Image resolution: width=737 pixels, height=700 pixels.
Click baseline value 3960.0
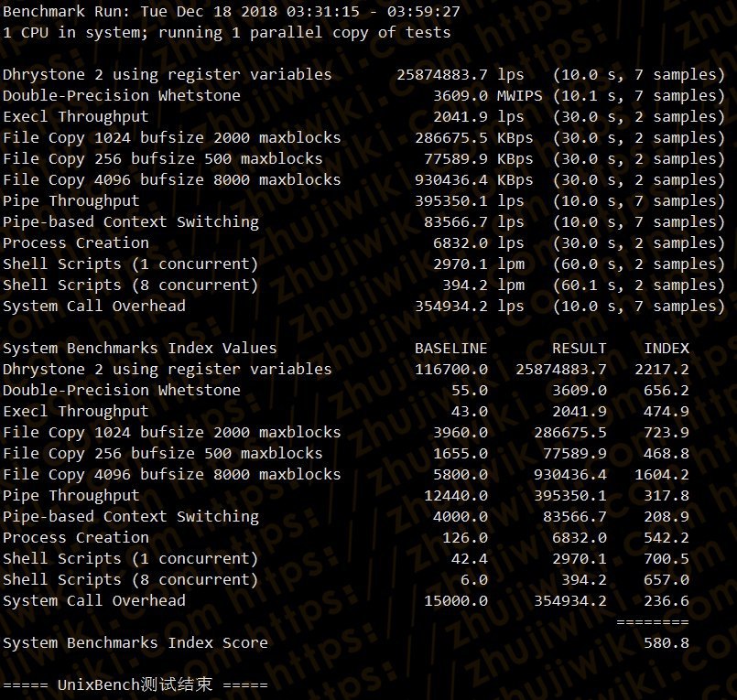(x=461, y=432)
